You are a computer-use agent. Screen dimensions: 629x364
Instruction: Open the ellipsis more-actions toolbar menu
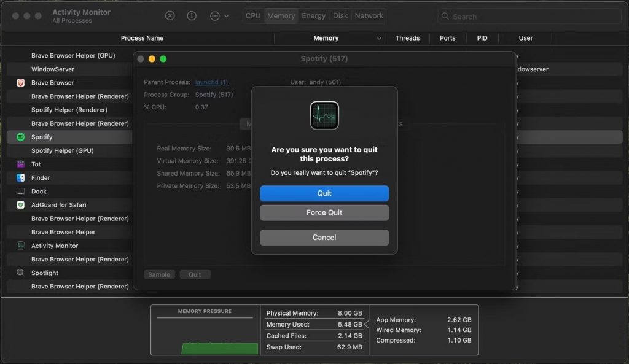tap(219, 15)
